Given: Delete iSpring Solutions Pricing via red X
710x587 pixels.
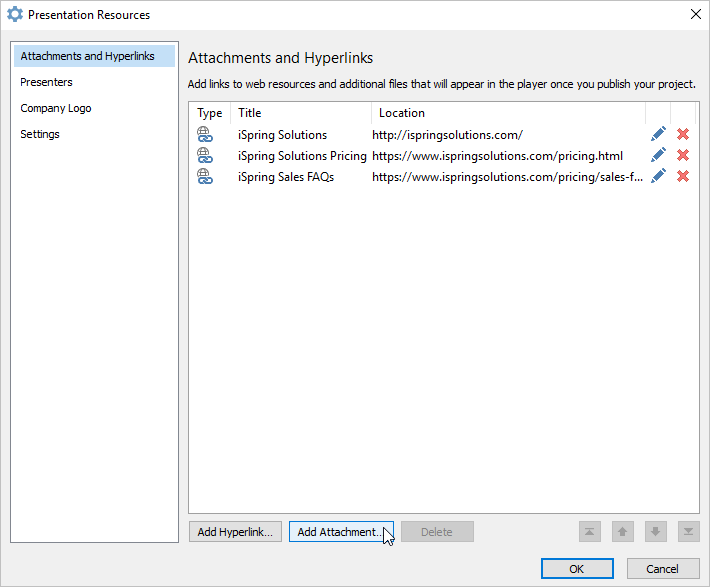Looking at the screenshot, I should pos(683,155).
